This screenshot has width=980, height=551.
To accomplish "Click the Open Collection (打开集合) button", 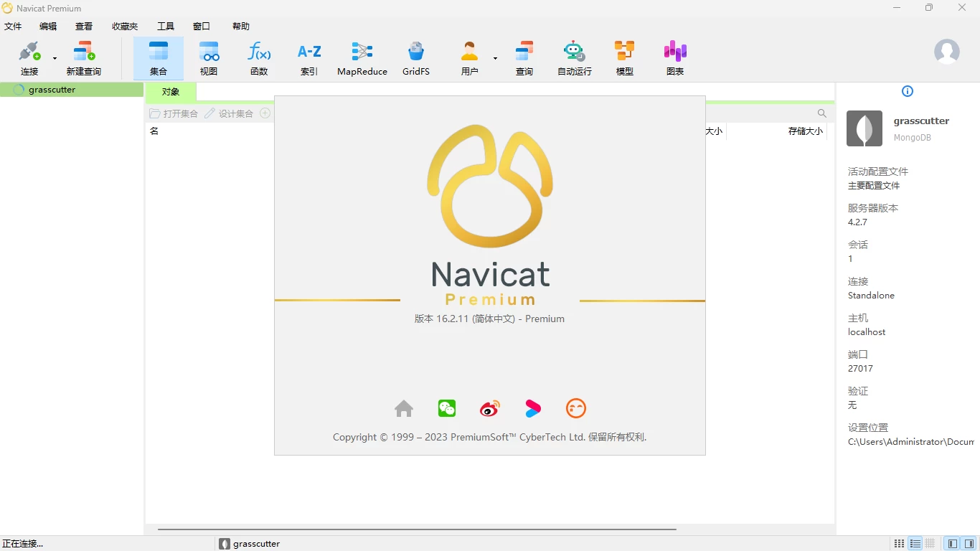I will coord(174,113).
